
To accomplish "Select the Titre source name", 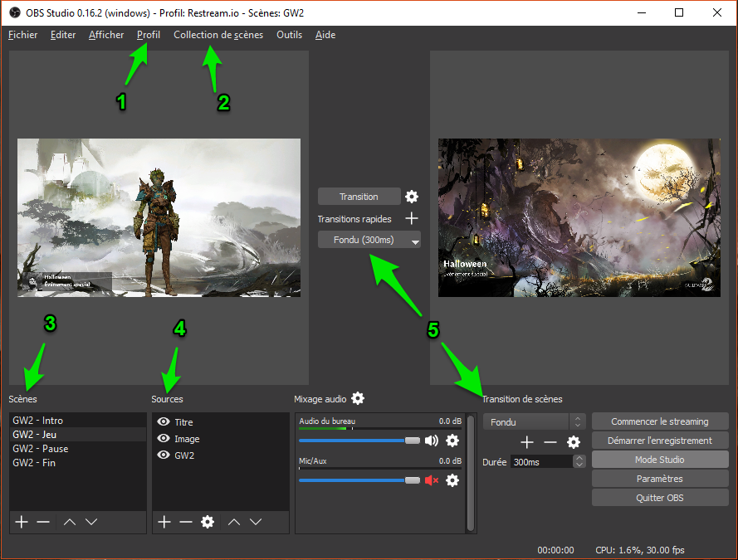I will pyautogui.click(x=183, y=422).
